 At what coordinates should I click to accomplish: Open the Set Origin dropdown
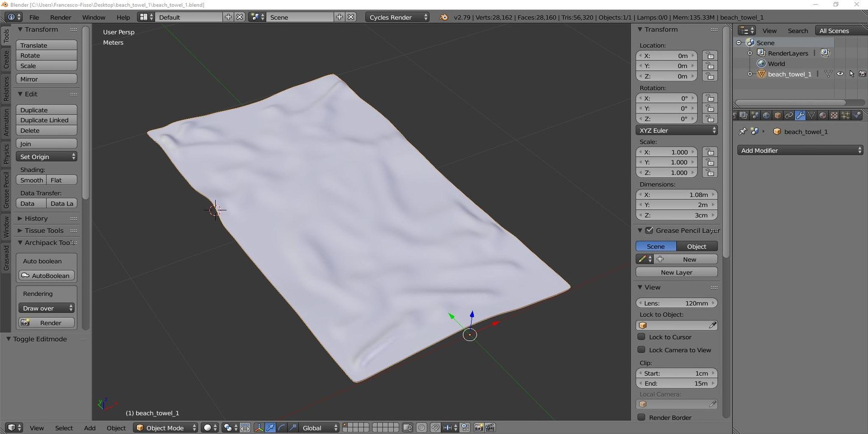47,157
